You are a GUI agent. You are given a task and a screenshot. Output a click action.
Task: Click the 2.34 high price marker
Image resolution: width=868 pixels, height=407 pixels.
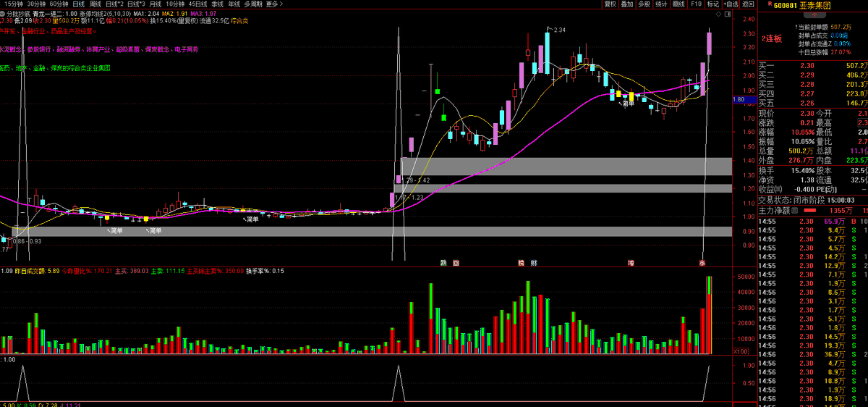click(558, 30)
